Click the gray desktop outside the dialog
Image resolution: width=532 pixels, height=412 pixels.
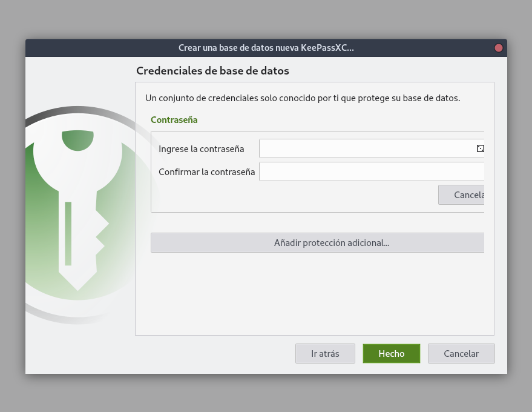[266, 18]
